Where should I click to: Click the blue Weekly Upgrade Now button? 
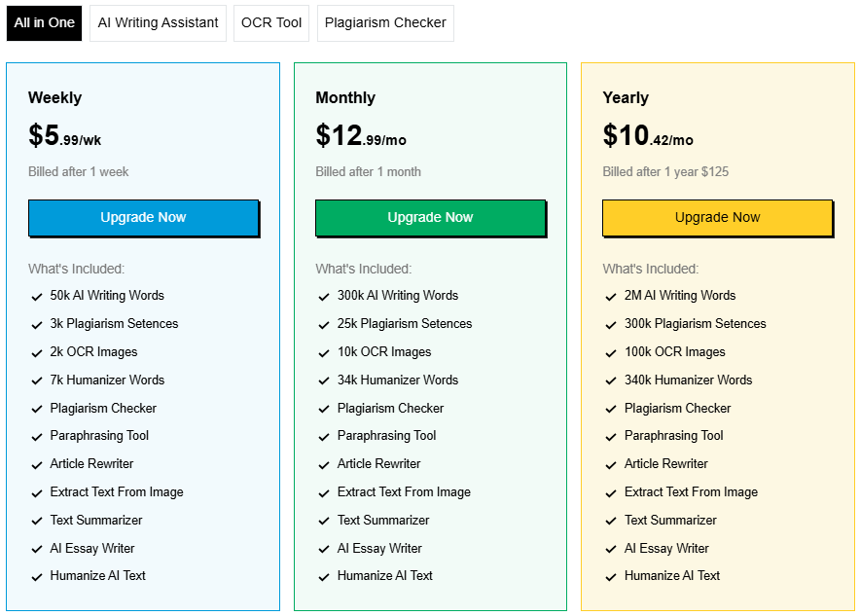(x=143, y=218)
